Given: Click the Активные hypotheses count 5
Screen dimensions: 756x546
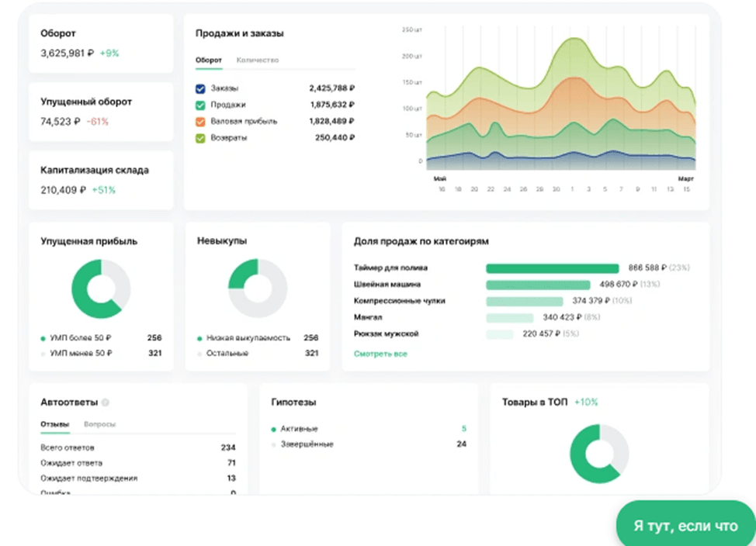Looking at the screenshot, I should coord(463,429).
